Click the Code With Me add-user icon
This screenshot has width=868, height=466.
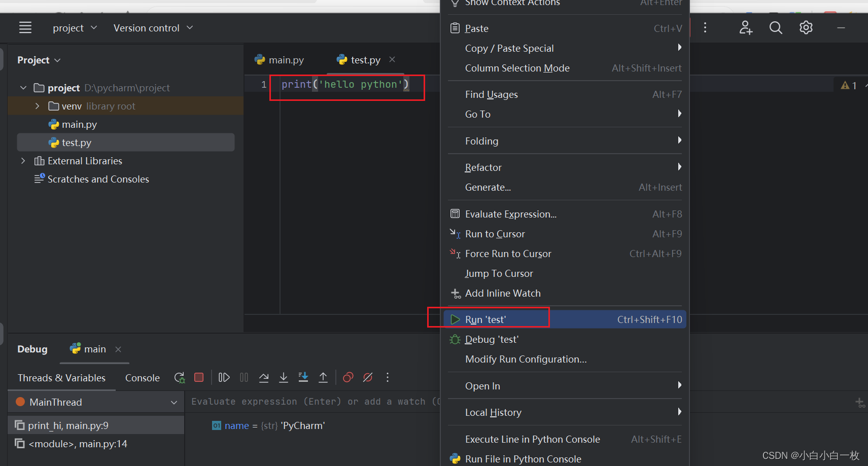point(746,28)
